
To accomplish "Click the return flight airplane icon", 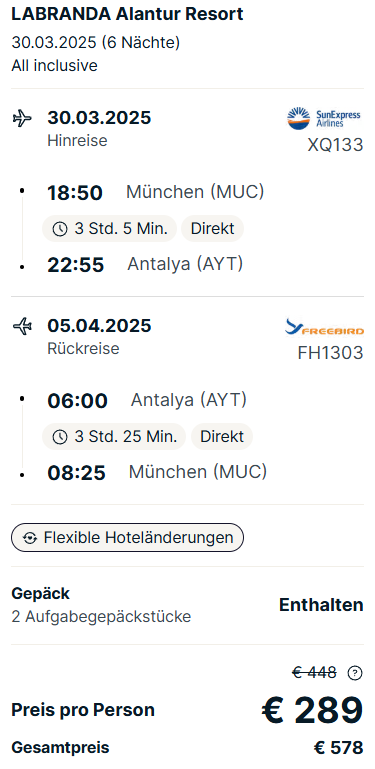I will coord(22,326).
